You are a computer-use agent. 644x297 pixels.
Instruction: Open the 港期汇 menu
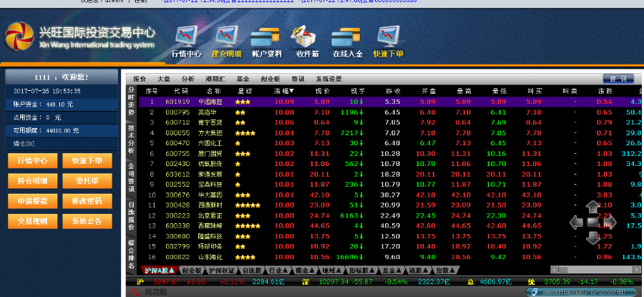215,79
